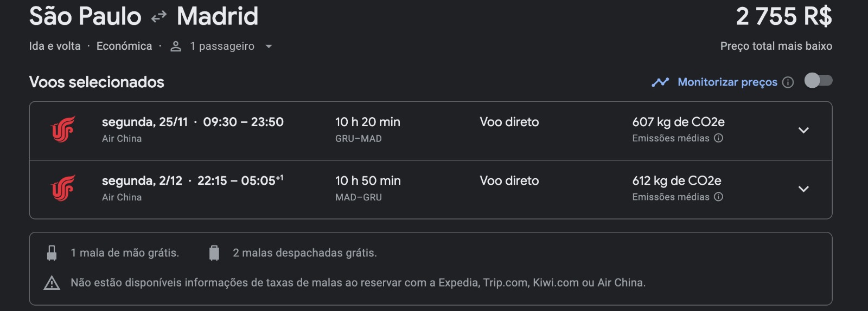This screenshot has width=868, height=311.
Task: Click info icon next to Monitorizar preços
Action: click(x=788, y=82)
